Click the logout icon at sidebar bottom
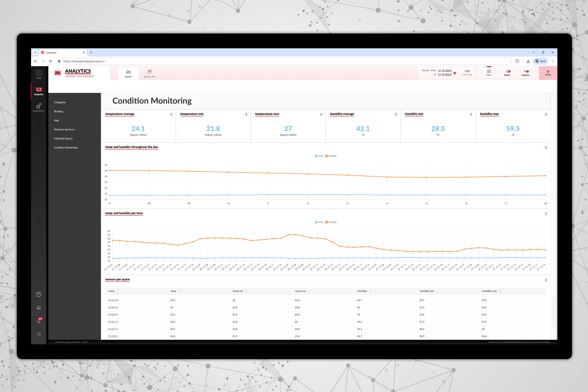 pos(39,334)
